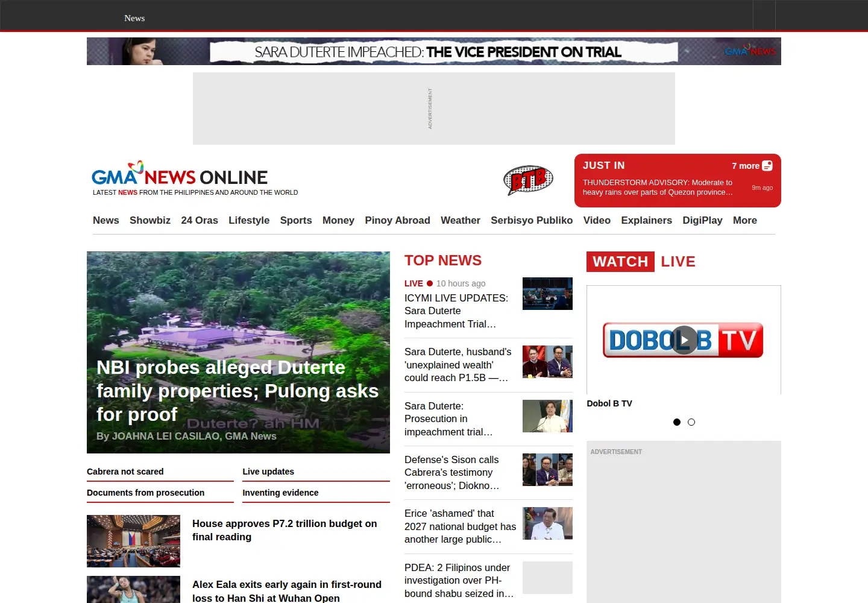Navigate to Pinoy Abroad
This screenshot has width=868, height=603.
click(397, 221)
